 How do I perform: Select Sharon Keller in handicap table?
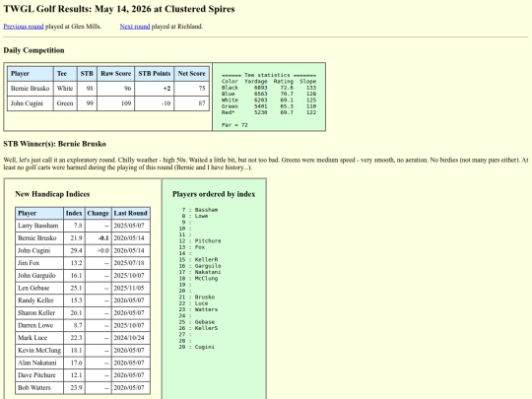point(39,313)
